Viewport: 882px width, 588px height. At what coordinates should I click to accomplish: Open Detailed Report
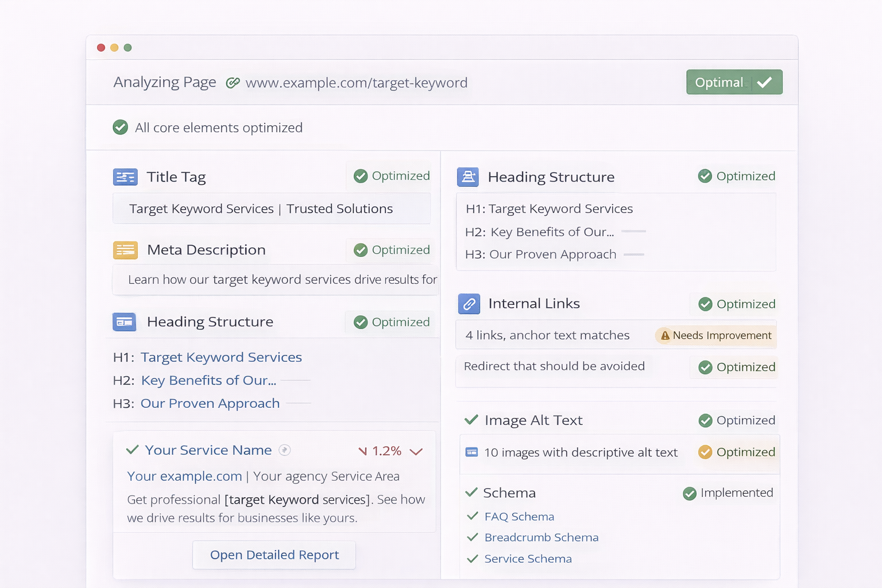[274, 555]
